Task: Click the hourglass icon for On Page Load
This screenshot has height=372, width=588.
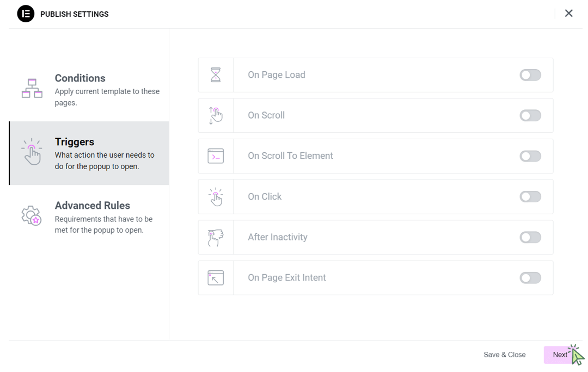Action: click(x=216, y=75)
